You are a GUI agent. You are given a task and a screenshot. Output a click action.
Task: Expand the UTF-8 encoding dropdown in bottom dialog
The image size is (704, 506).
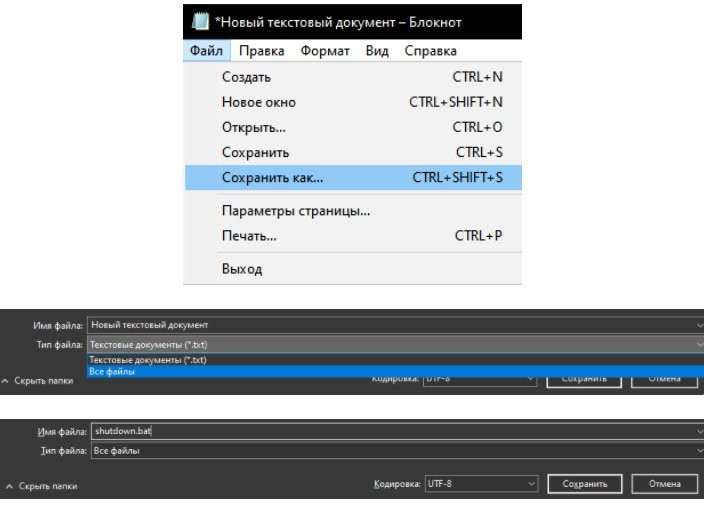(481, 484)
